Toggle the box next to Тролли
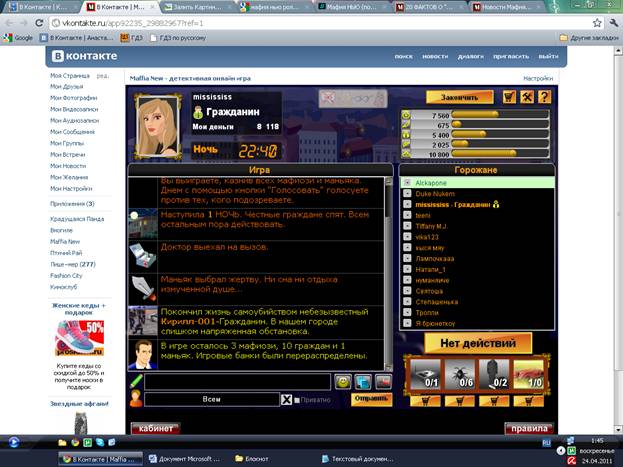Screen dimensions: 623x467 tap(407, 312)
